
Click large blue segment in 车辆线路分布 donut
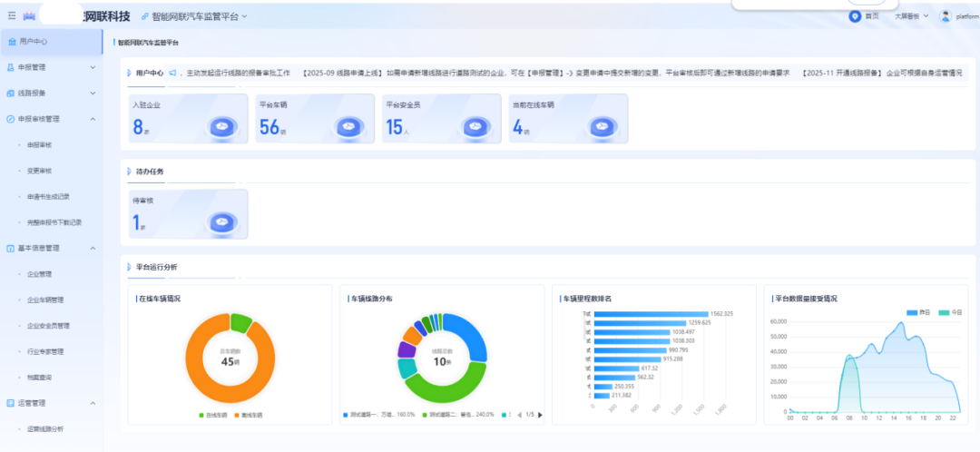coord(471,336)
